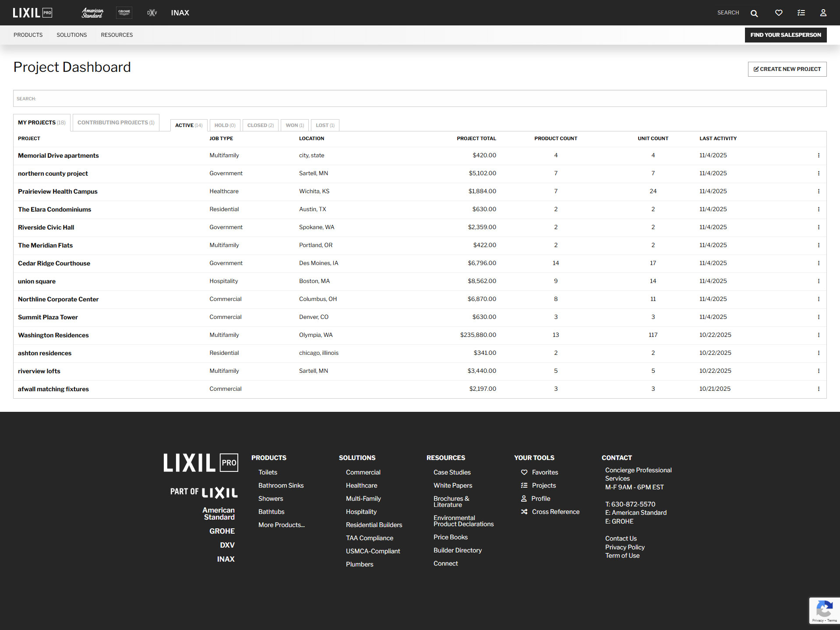Open options menu for Washington Residences row
Screen dimensions: 840x630
819,335
